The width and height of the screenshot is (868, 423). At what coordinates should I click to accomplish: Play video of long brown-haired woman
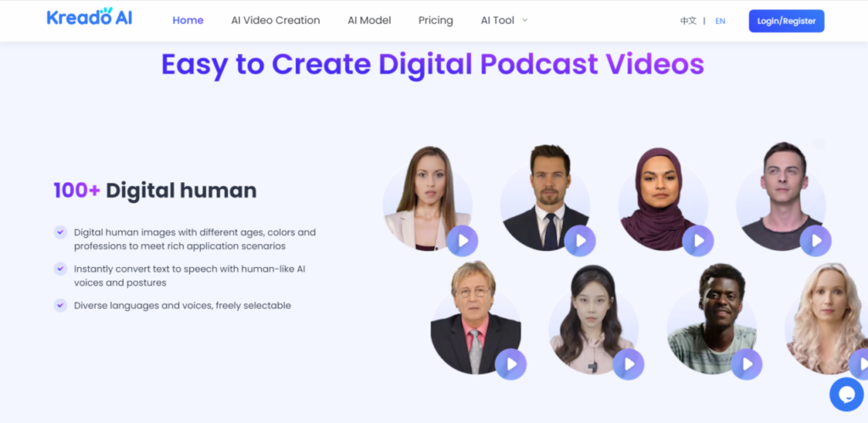pos(462,241)
